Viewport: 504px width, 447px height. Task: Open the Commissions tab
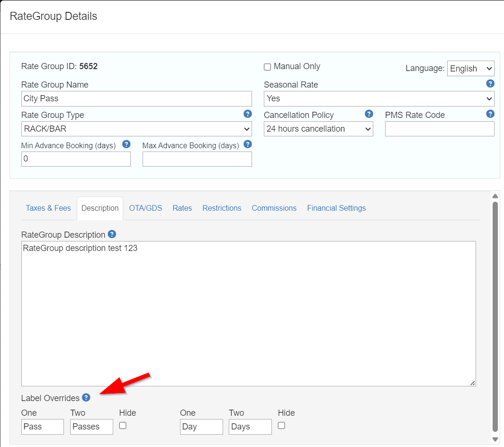[x=274, y=208]
